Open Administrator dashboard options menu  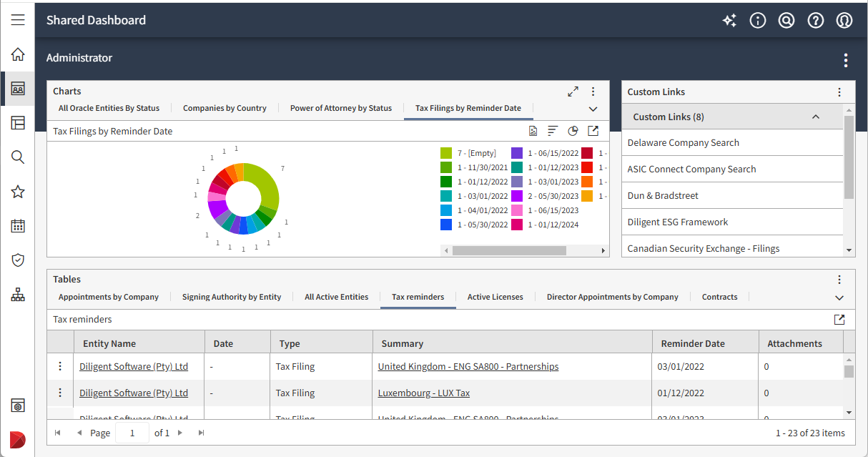(x=846, y=60)
